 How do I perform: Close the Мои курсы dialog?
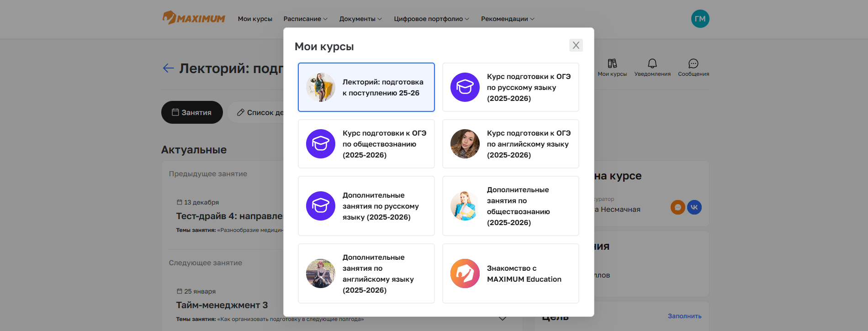pyautogui.click(x=576, y=45)
